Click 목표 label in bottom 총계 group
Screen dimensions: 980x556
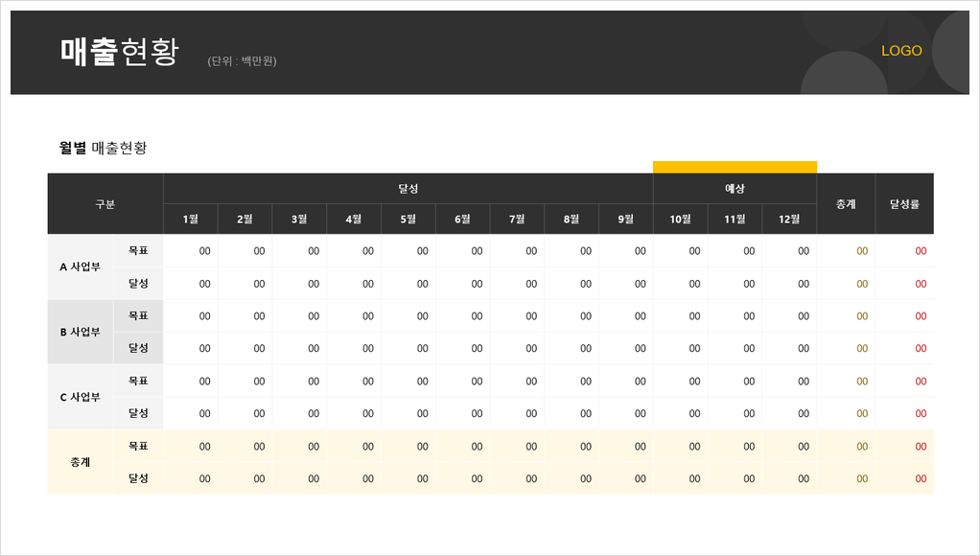pyautogui.click(x=138, y=446)
